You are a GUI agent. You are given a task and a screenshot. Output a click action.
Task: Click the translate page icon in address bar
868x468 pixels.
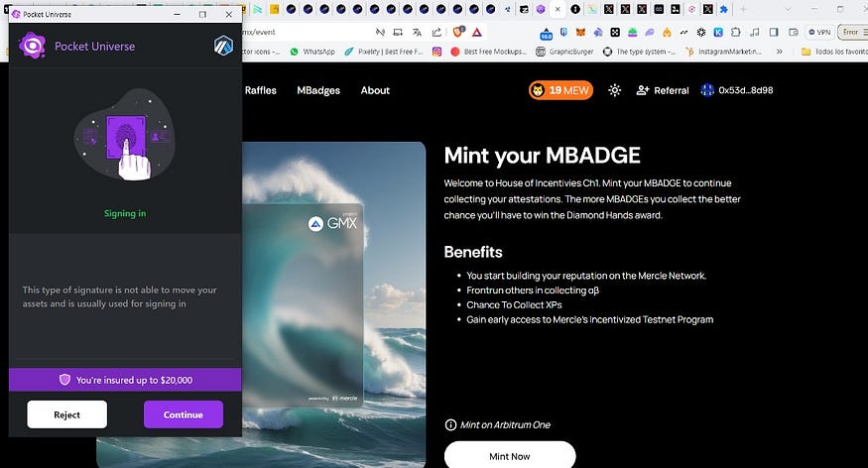(417, 32)
